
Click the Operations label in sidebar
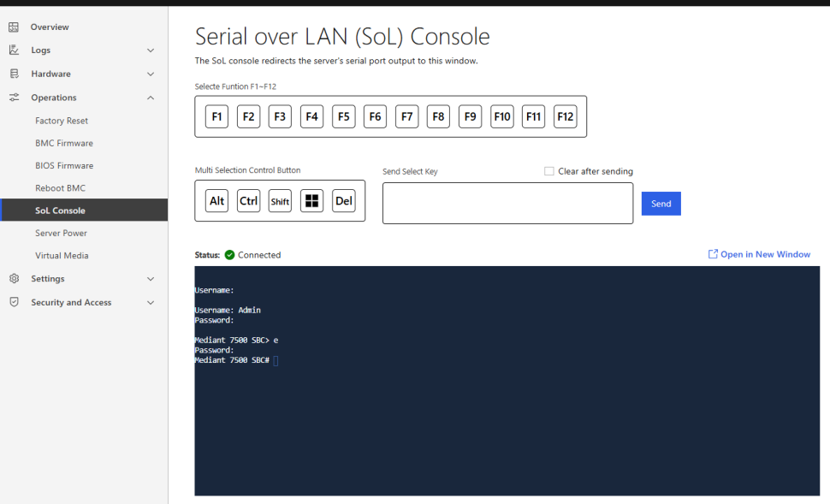(53, 98)
